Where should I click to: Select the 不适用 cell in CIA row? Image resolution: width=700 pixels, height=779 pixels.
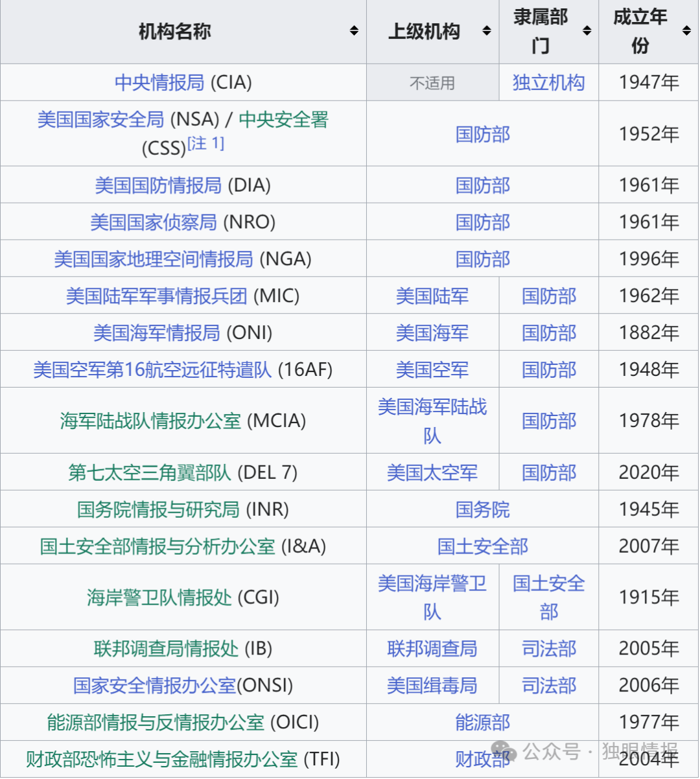tap(432, 82)
